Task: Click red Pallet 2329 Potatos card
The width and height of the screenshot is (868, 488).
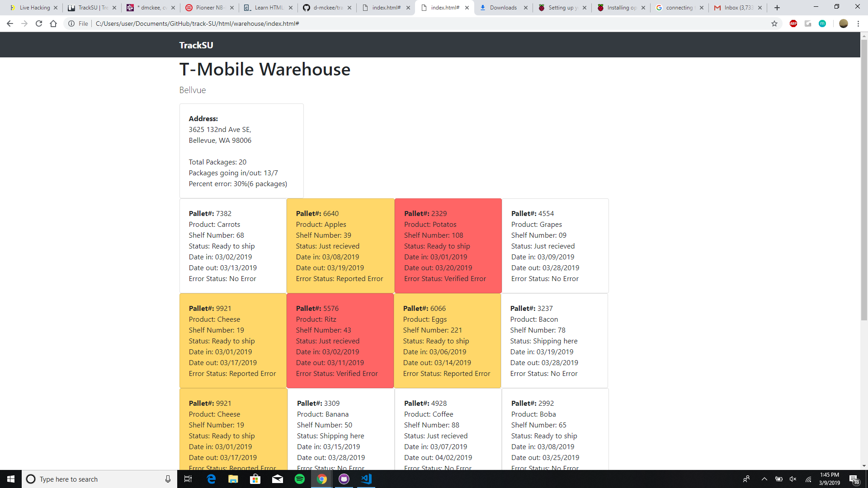Action: (x=448, y=246)
